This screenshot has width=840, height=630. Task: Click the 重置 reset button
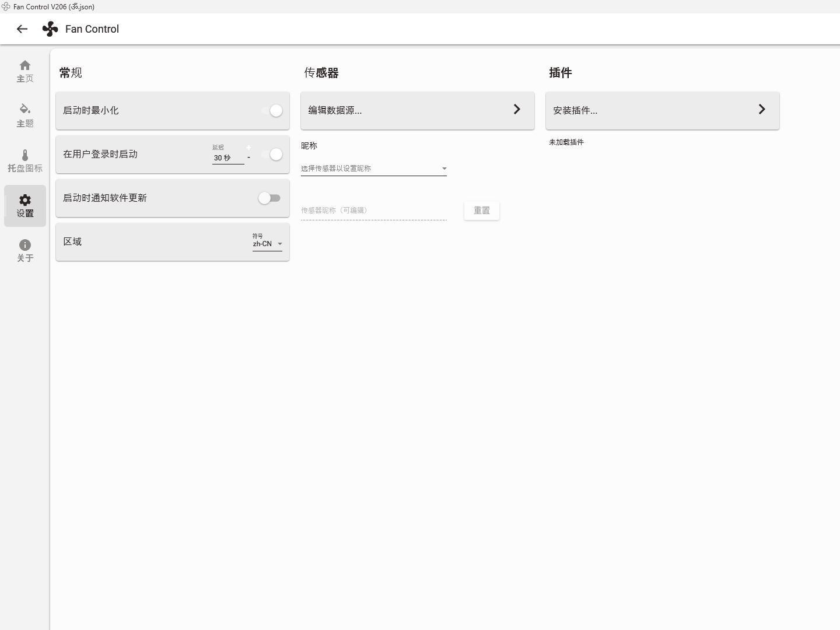click(x=482, y=211)
